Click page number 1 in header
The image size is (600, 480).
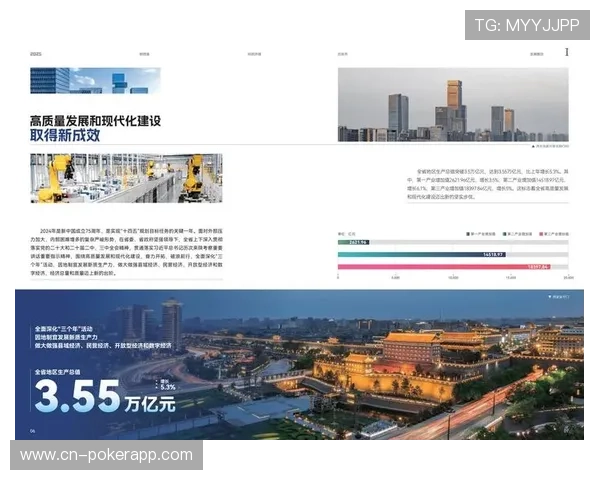tap(567, 51)
